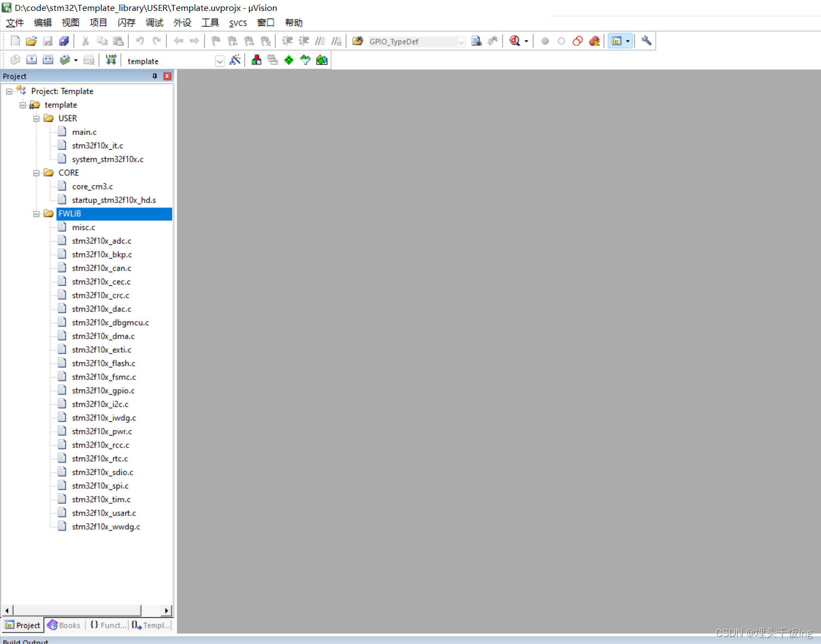Select stm32f10x_gpio.c in FWLIB
Viewport: 821px width, 644px height.
point(103,391)
